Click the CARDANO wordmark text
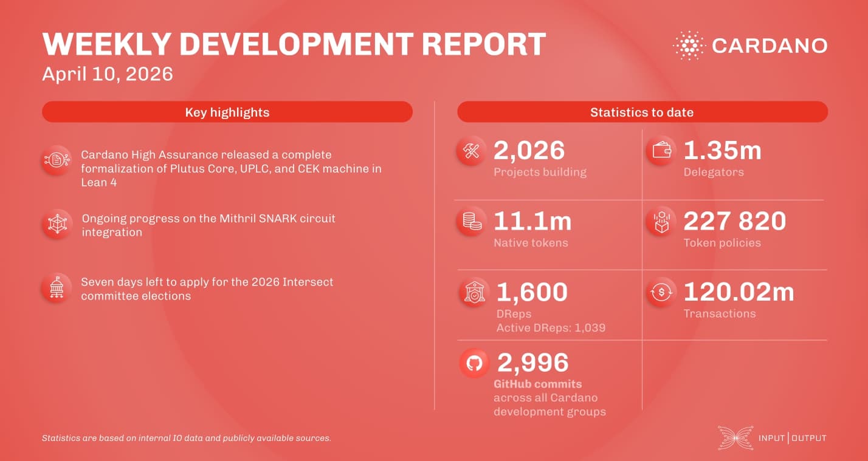868x461 pixels. (770, 45)
